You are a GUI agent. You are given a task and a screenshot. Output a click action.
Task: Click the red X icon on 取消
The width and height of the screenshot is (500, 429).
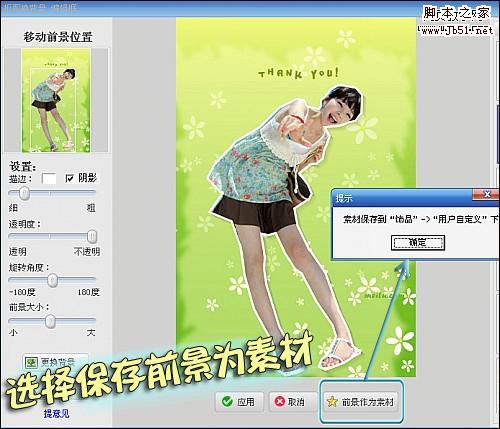(280, 402)
